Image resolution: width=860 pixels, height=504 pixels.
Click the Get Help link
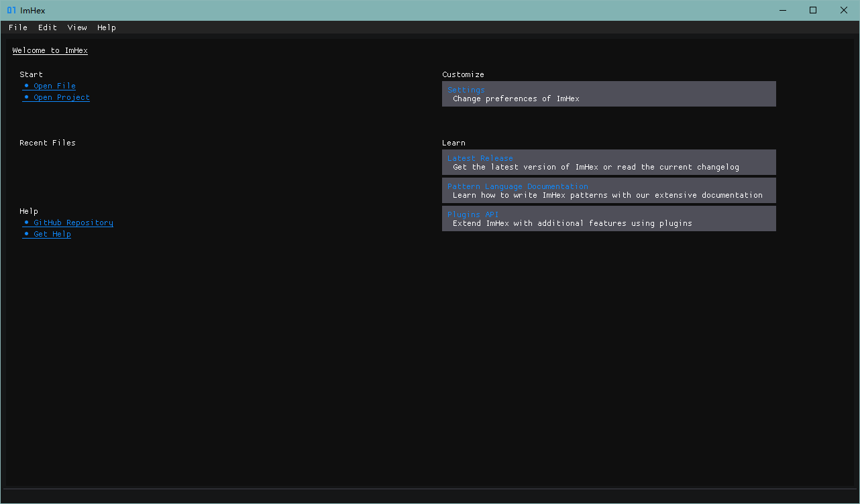pyautogui.click(x=47, y=234)
